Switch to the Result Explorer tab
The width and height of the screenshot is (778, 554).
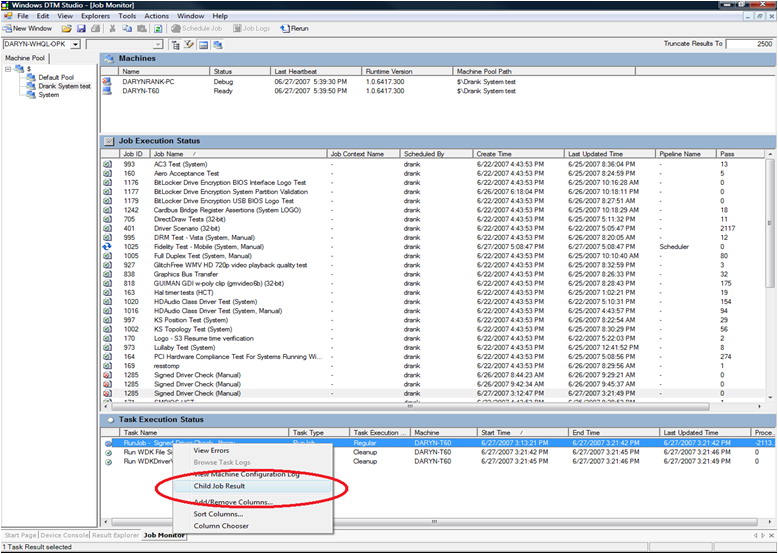[x=116, y=536]
